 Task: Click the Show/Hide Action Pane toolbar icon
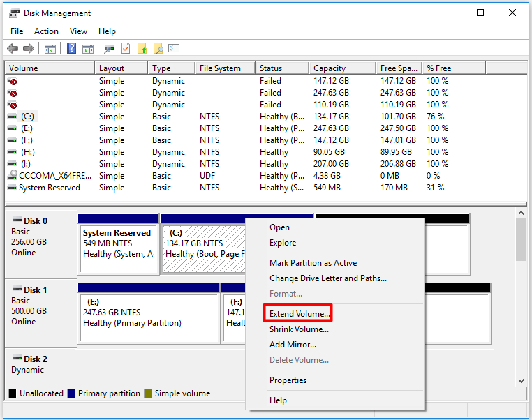pos(88,49)
